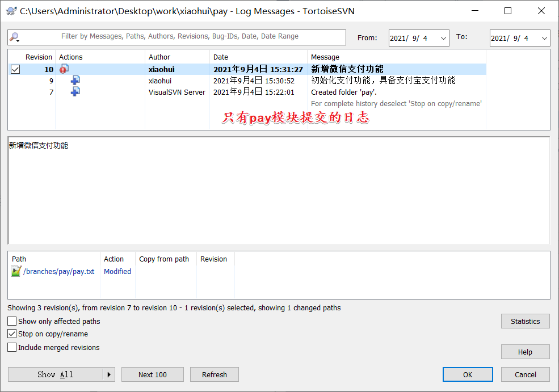Click revision 10 message 新增微信支付功能 in list

click(347, 69)
